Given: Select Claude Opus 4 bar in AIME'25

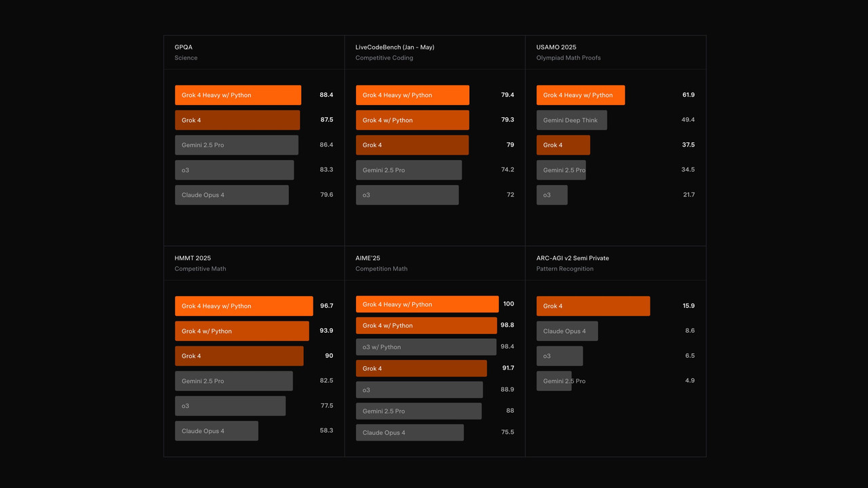Looking at the screenshot, I should (x=410, y=432).
